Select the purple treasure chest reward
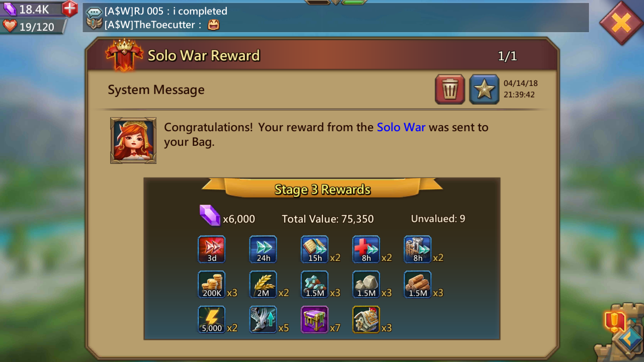This screenshot has width=644, height=362. click(x=315, y=320)
